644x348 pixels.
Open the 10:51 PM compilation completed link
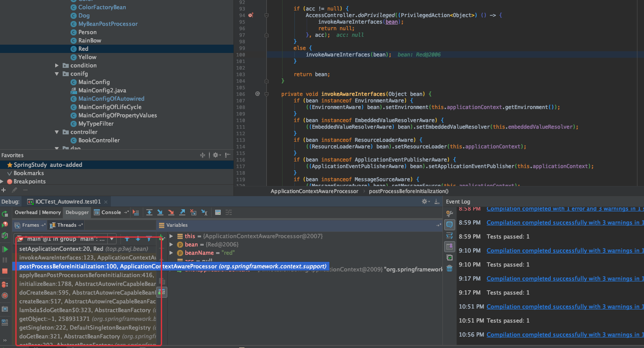pos(565,306)
